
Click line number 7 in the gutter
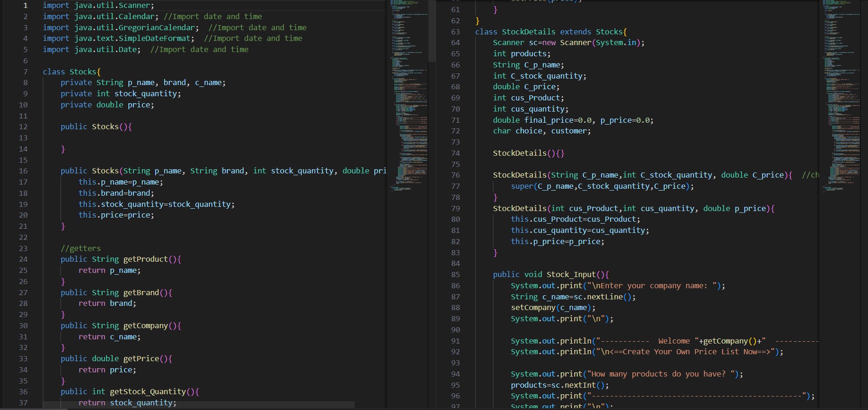click(25, 72)
